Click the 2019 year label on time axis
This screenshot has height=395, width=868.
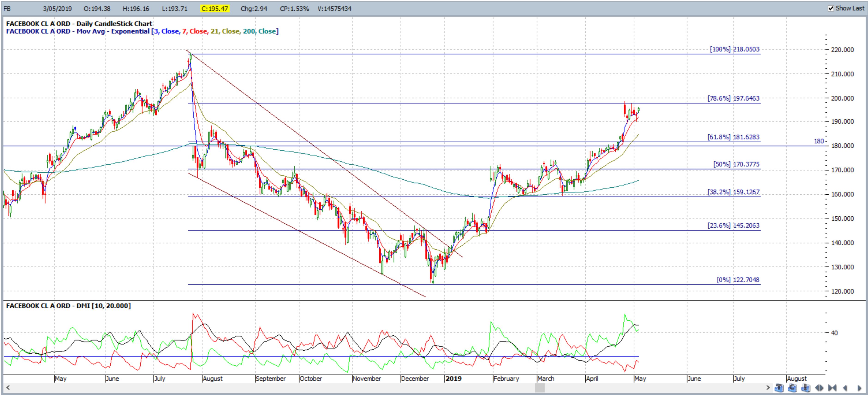(x=454, y=379)
